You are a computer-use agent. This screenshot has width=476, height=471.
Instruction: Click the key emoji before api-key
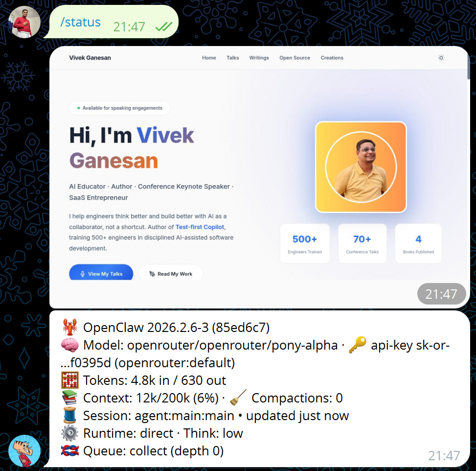coord(357,345)
